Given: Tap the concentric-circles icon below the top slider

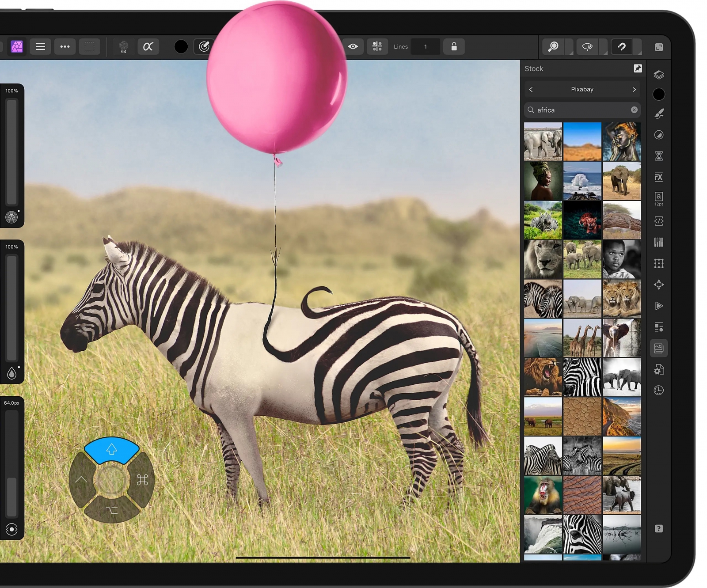Looking at the screenshot, I should point(12,217).
